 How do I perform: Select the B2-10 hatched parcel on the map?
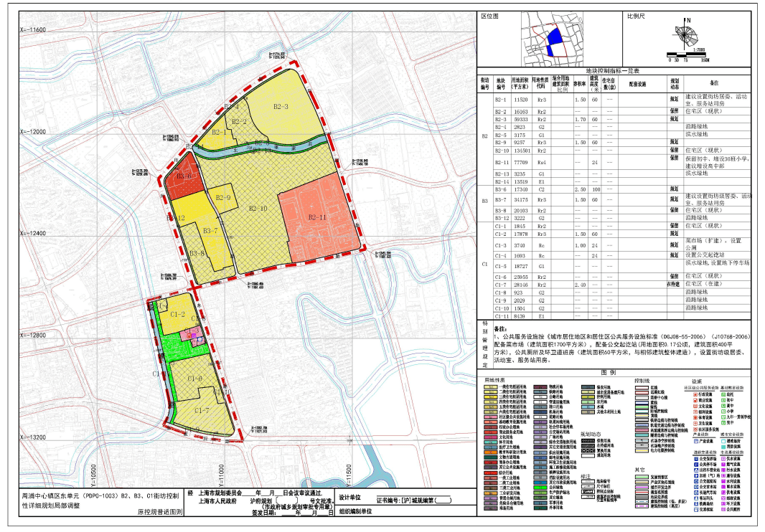click(258, 209)
